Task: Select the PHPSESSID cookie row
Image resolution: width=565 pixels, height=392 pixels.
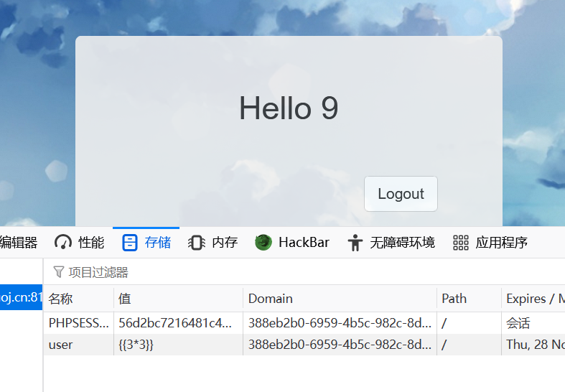Action: click(304, 323)
